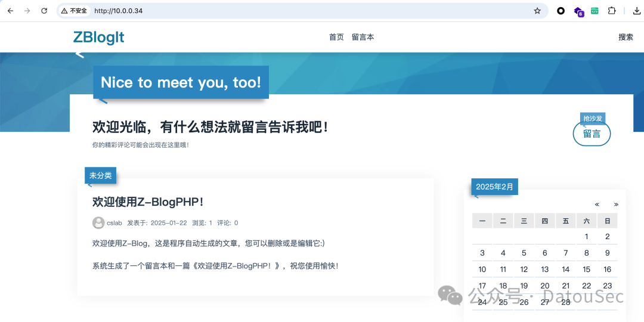644x322 pixels.
Task: Bookmark the page with the star icon
Action: pyautogui.click(x=537, y=11)
